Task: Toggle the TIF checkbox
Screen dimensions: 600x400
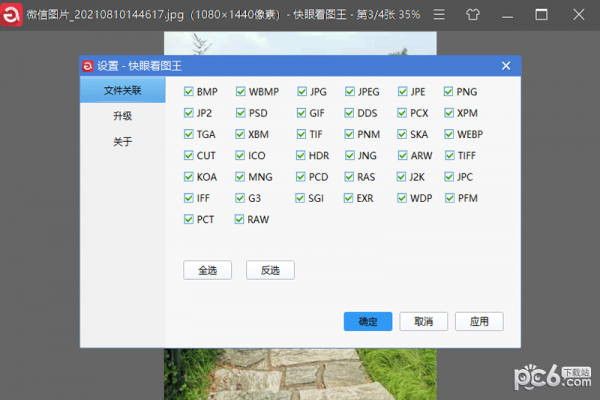Action: [x=301, y=134]
